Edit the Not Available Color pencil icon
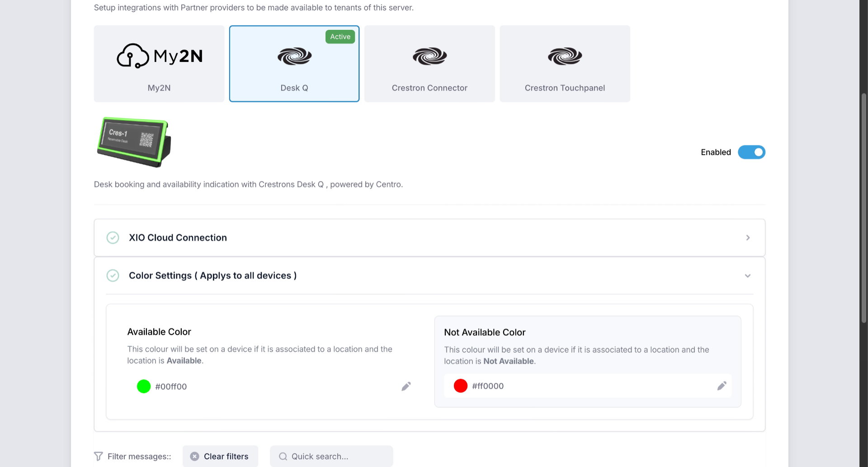The height and width of the screenshot is (467, 868). (x=722, y=386)
